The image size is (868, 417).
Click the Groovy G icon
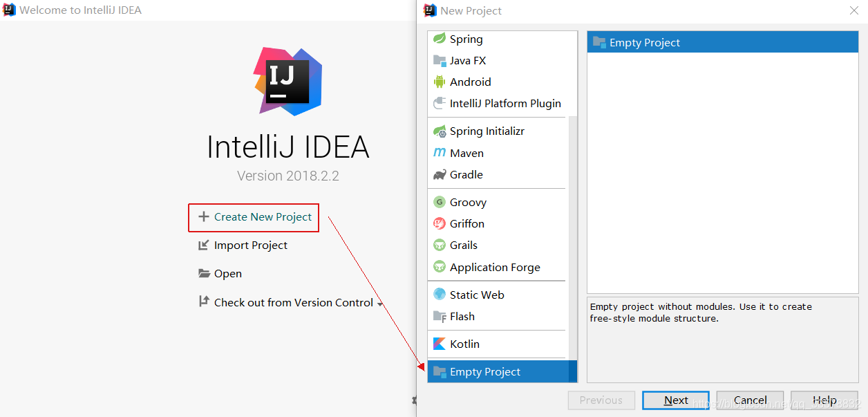(x=439, y=202)
